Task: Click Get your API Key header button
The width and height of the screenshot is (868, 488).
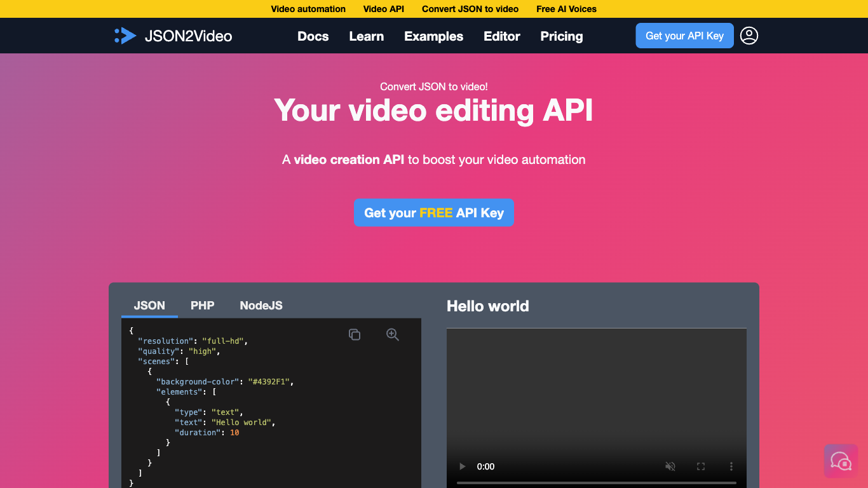Action: click(685, 36)
